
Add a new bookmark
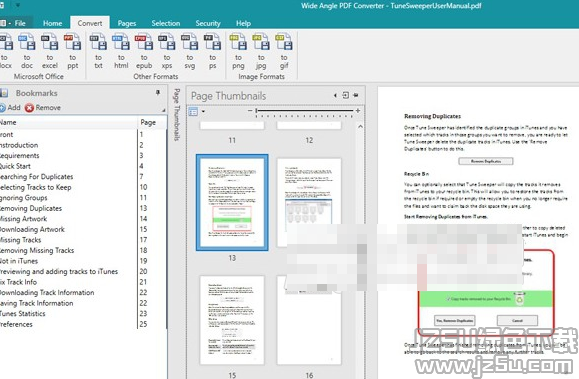(x=10, y=107)
